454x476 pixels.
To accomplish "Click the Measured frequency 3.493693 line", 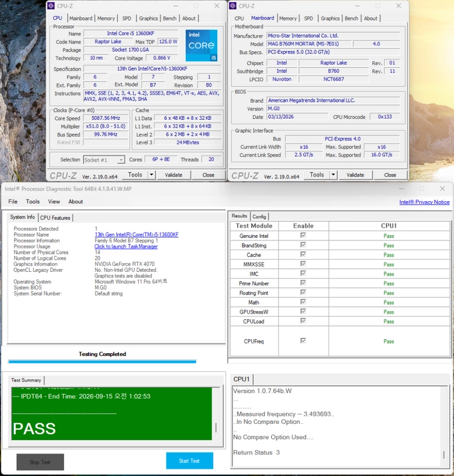I will coord(284,414).
